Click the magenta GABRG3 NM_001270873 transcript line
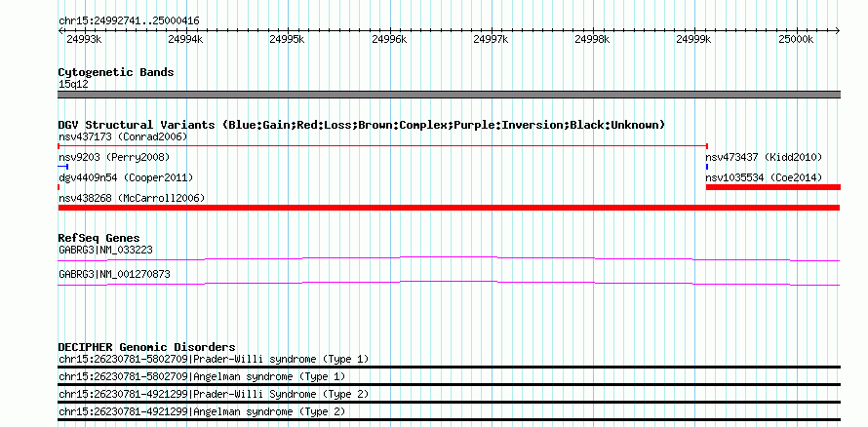This screenshot has height=427, width=868. click(x=449, y=283)
